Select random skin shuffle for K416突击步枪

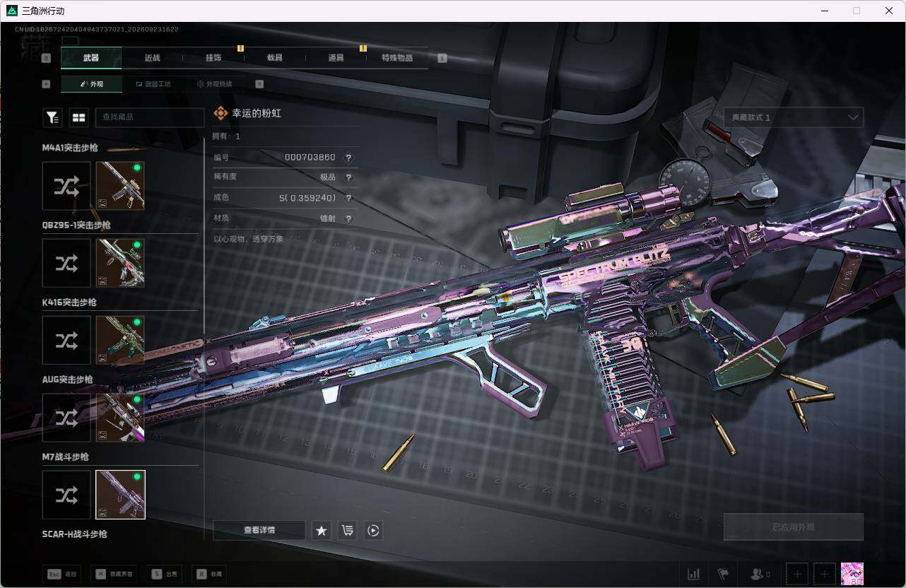coord(66,340)
